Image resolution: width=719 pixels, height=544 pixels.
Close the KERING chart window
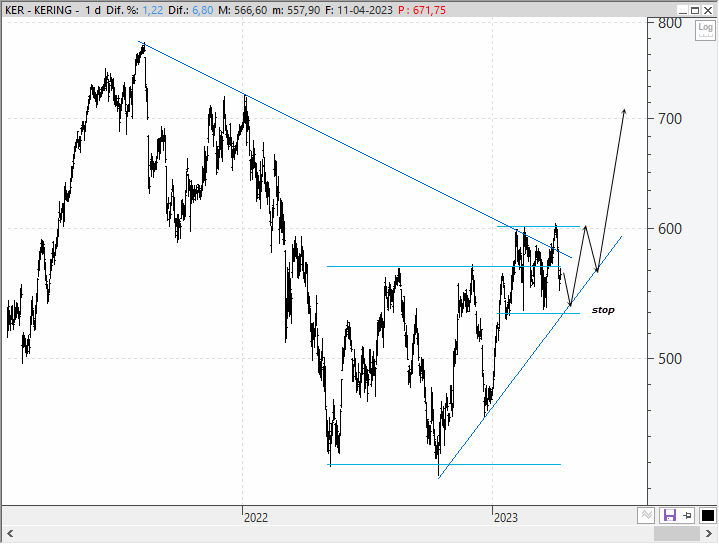(x=708, y=10)
